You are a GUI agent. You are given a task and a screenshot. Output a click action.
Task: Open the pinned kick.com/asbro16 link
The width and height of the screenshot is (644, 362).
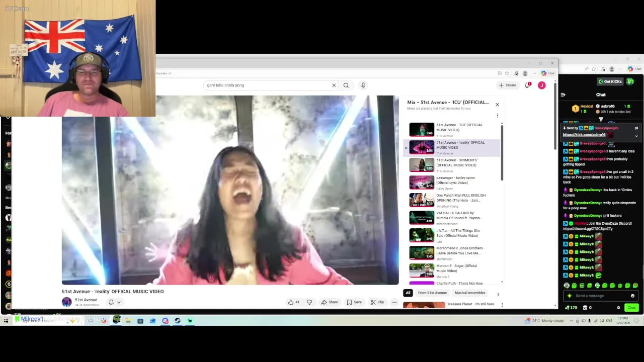584,135
